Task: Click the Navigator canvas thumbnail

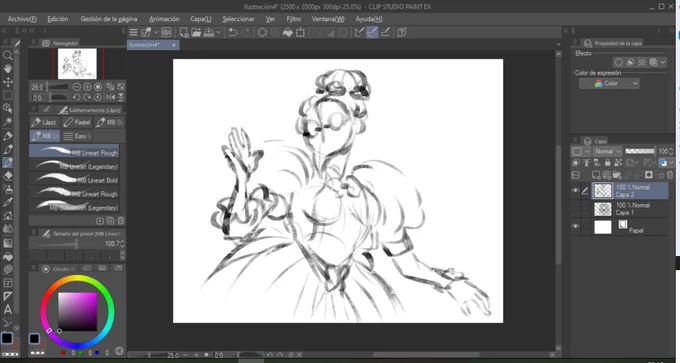Action: [77, 63]
